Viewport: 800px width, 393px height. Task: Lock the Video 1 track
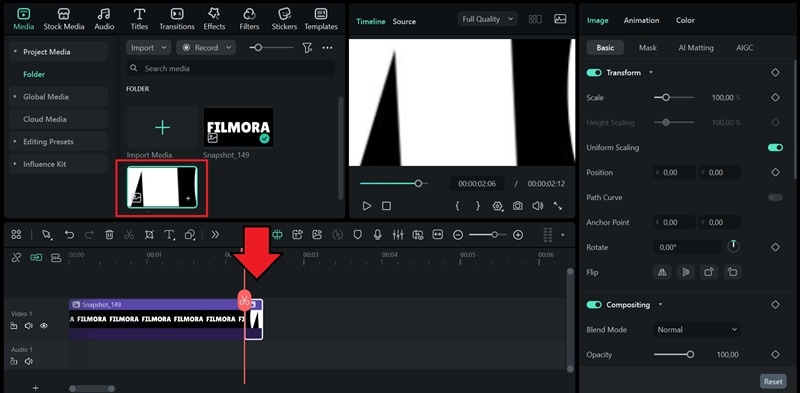click(14, 326)
